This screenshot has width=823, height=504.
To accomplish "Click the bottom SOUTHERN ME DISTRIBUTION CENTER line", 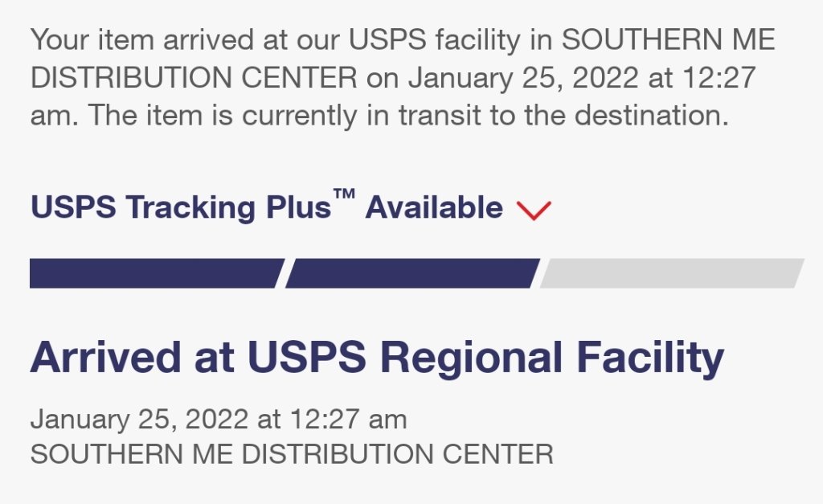I will pos(291,453).
